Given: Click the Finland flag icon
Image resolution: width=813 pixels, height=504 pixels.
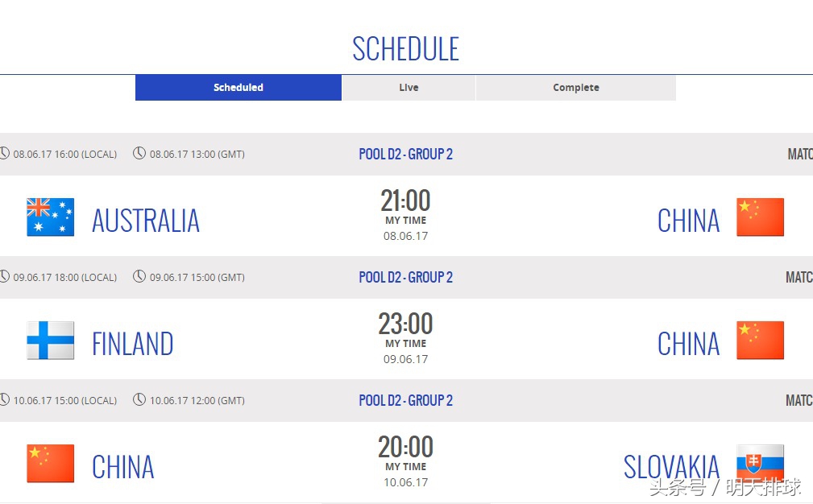Looking at the screenshot, I should (x=50, y=341).
